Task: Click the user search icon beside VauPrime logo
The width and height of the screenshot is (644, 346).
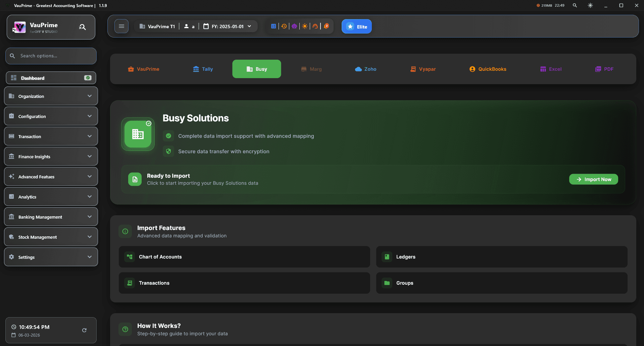Action: tap(82, 27)
